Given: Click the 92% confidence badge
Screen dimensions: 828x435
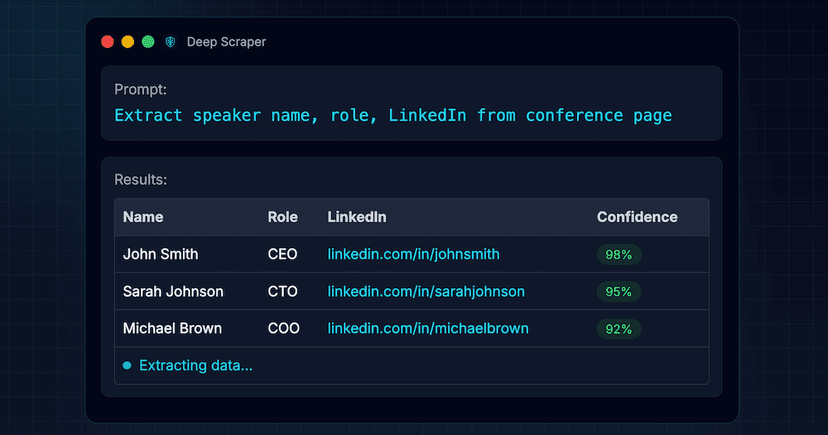Looking at the screenshot, I should point(619,329).
